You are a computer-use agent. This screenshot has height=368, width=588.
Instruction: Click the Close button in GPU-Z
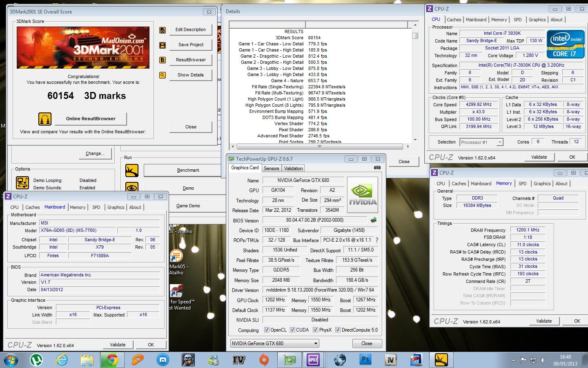pyautogui.click(x=367, y=343)
